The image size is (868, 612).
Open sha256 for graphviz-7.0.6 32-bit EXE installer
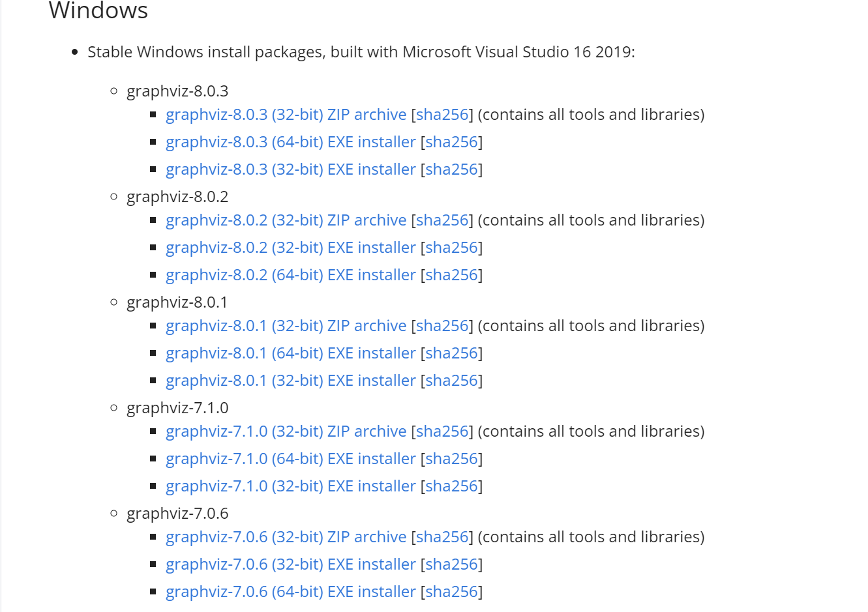pos(451,564)
